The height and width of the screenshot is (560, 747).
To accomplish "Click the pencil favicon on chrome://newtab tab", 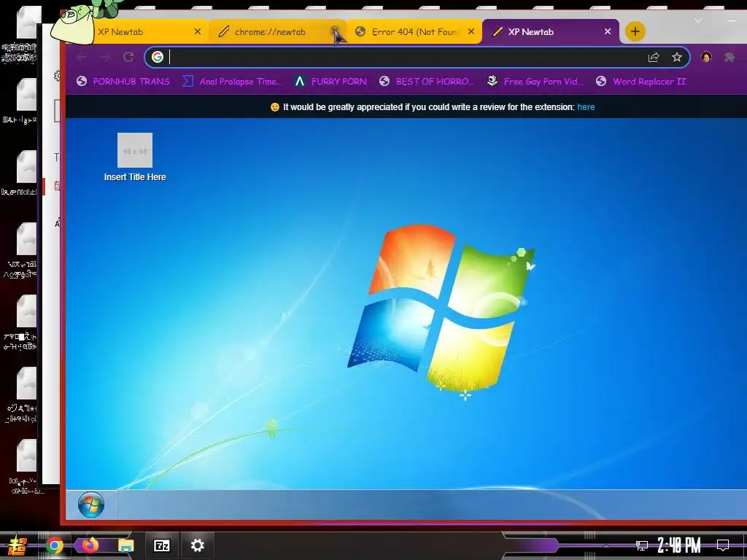I will point(223,32).
